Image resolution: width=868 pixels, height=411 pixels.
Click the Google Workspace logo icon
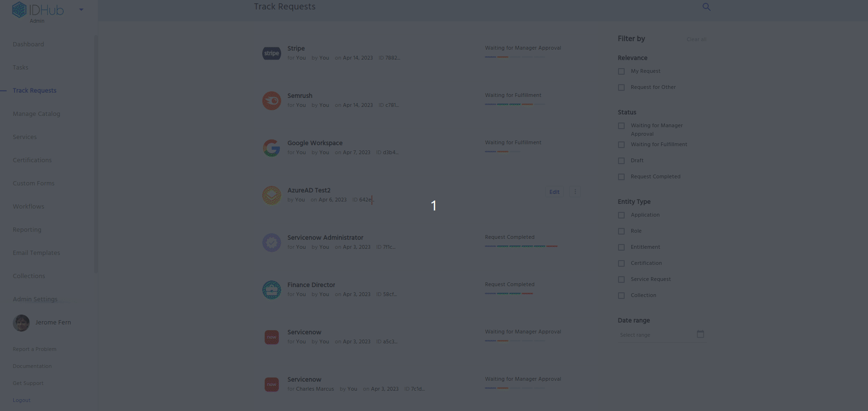272,148
